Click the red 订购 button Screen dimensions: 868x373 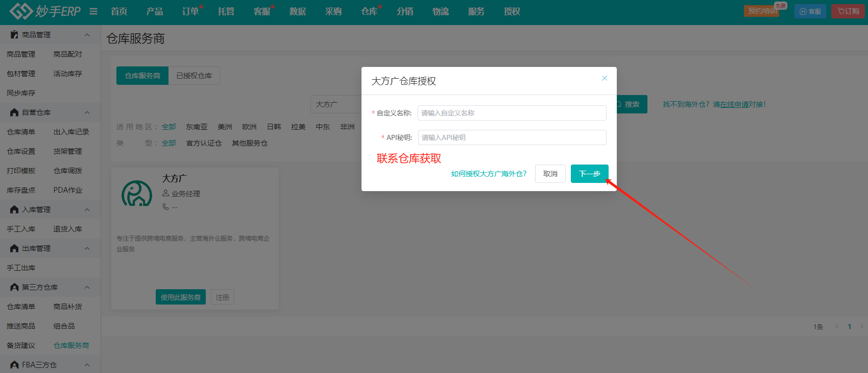point(849,11)
